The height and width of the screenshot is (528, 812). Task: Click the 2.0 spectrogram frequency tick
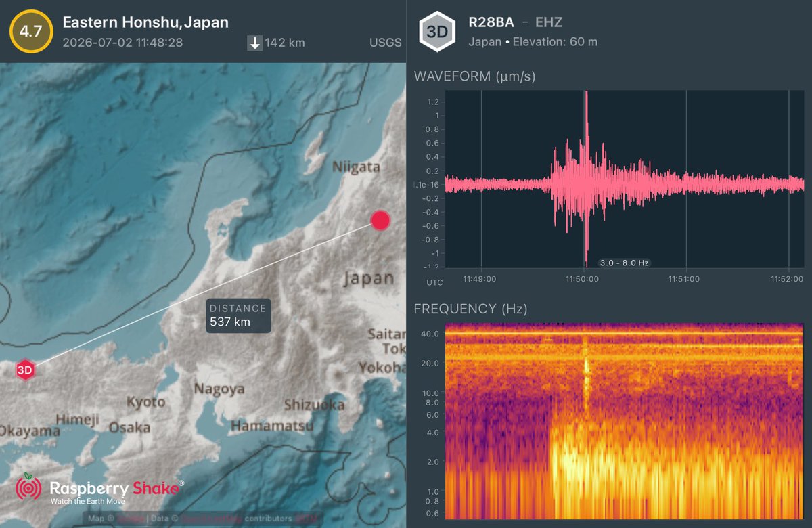tap(434, 462)
